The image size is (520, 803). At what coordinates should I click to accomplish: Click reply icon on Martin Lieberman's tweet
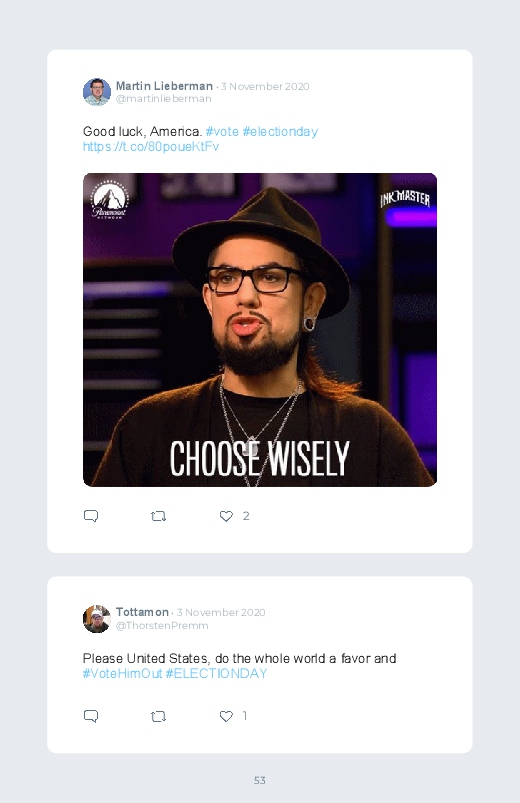click(x=91, y=516)
